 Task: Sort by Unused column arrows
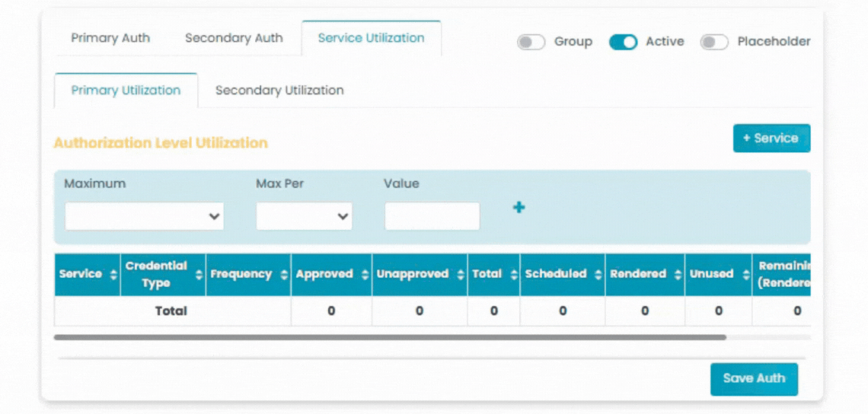[x=745, y=275]
